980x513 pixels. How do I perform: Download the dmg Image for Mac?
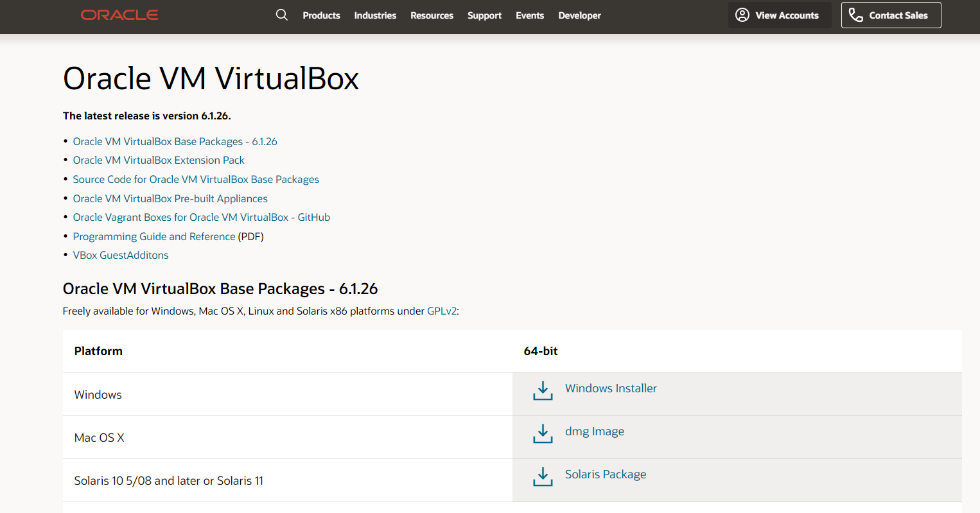coord(595,431)
